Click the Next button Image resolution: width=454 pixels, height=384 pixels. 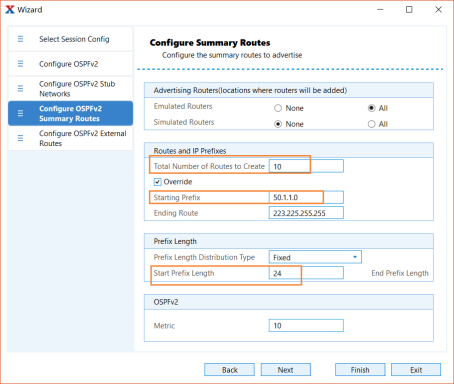tap(286, 370)
